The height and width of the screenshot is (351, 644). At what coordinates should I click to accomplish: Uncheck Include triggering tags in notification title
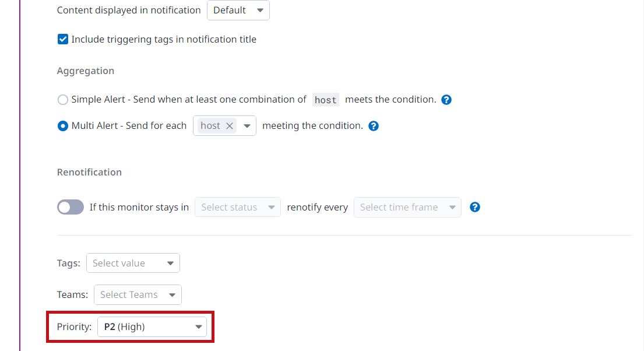click(x=63, y=39)
